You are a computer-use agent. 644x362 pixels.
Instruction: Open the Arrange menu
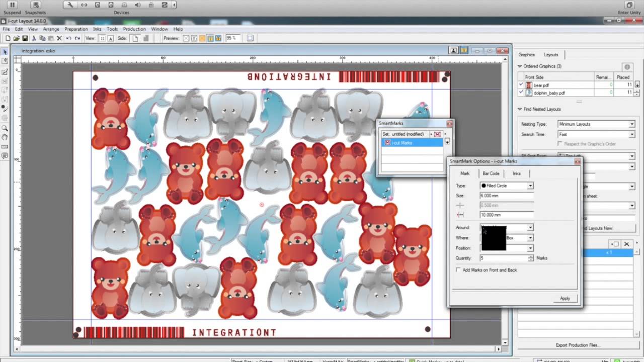(x=51, y=29)
